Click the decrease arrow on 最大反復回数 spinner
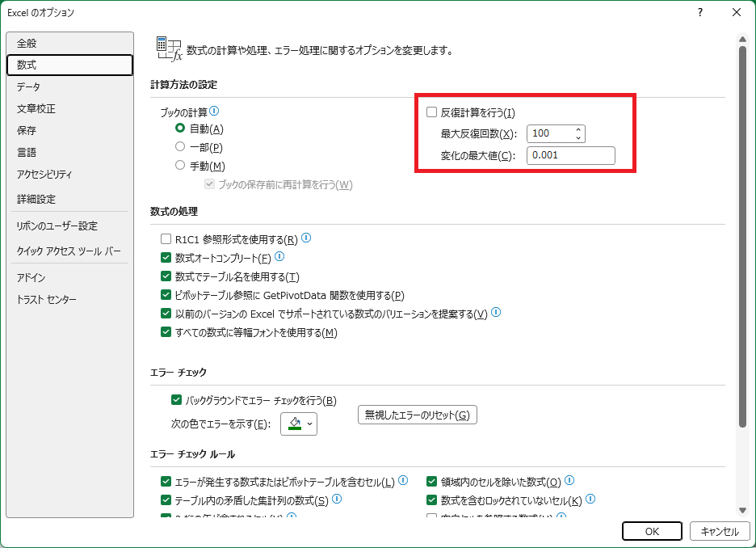The image size is (756, 548). click(578, 137)
